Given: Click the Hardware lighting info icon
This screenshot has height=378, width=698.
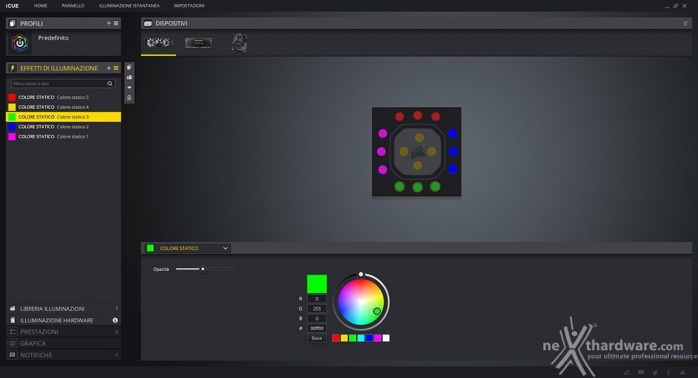Looking at the screenshot, I should click(115, 320).
